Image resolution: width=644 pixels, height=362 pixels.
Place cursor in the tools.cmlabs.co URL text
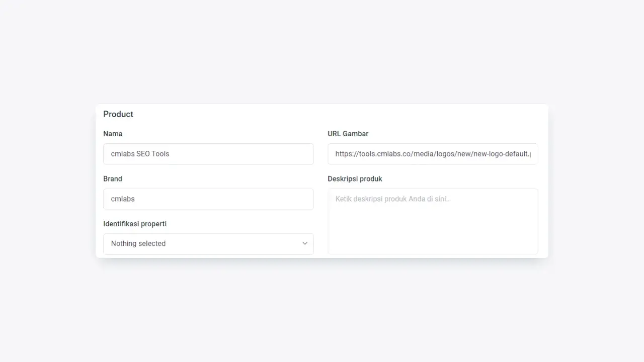(433, 154)
